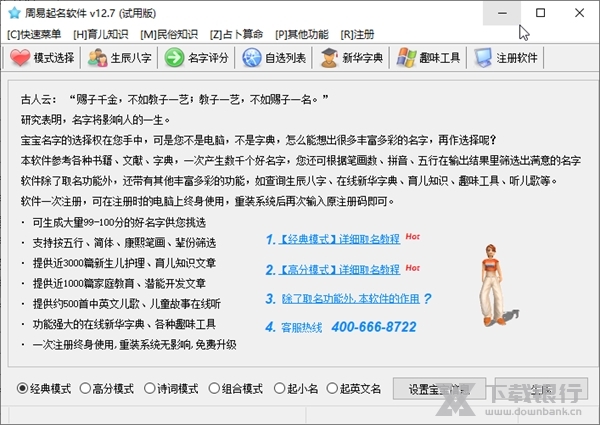Open 趣味工具 Windows-flag icon
The image size is (600, 425).
tap(406, 58)
